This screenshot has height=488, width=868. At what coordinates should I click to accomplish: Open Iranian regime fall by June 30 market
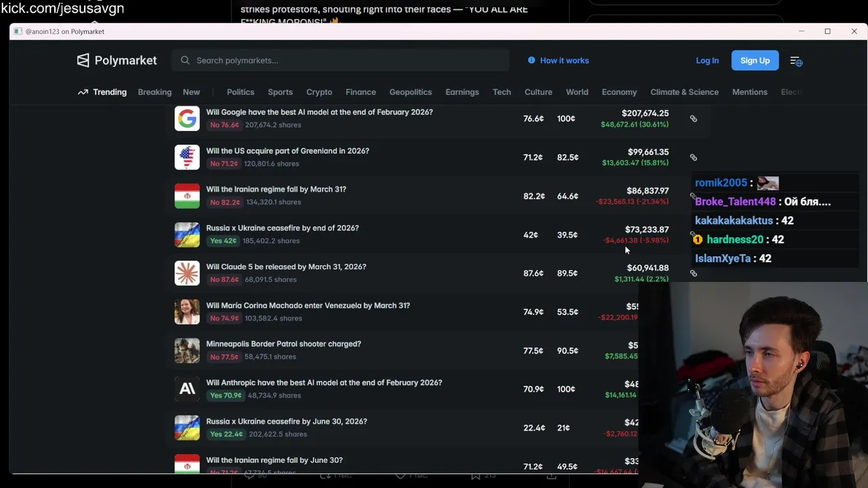(x=275, y=460)
